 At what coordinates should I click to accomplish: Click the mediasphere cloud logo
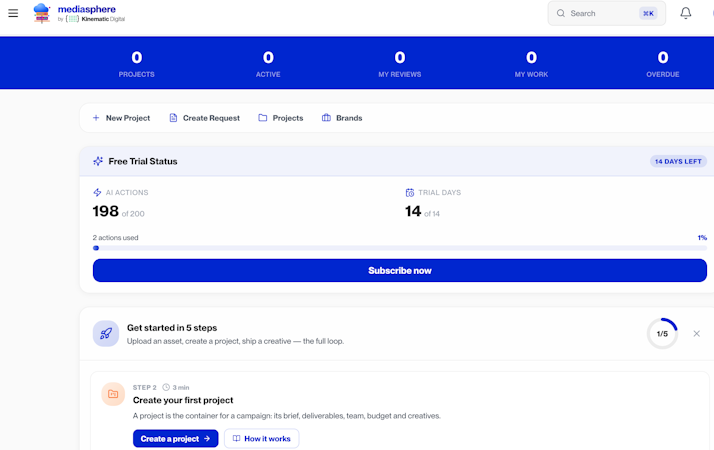point(41,13)
